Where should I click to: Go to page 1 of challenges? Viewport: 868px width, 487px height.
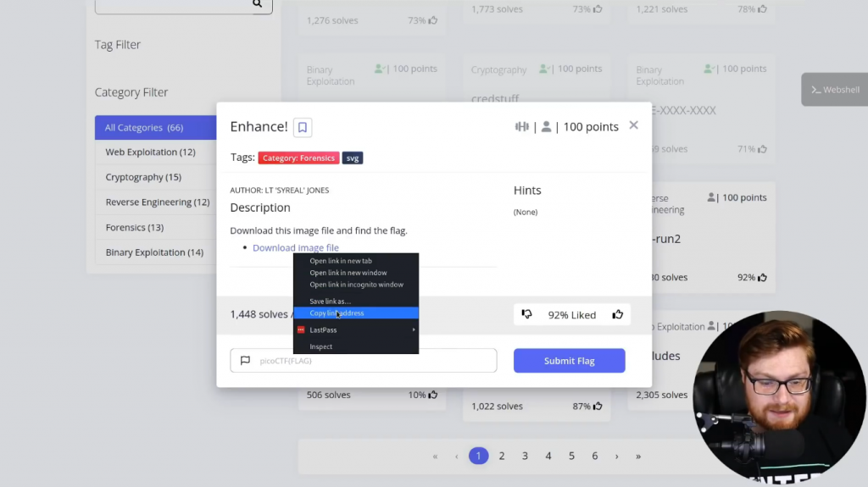click(478, 456)
